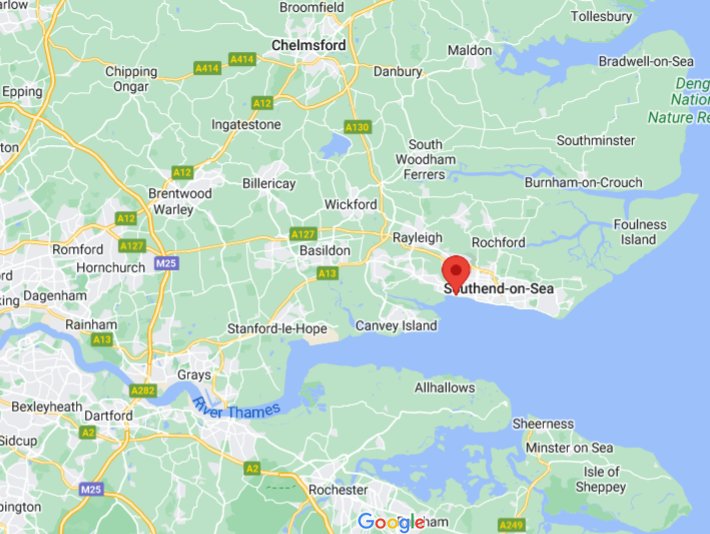Click the A13 shield near Basildon
Image resolution: width=710 pixels, height=534 pixels.
point(327,273)
